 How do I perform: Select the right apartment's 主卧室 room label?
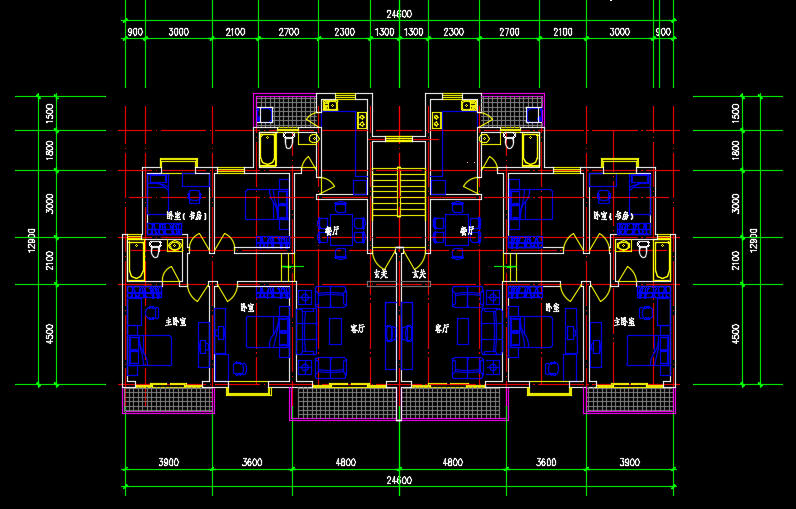click(x=624, y=322)
